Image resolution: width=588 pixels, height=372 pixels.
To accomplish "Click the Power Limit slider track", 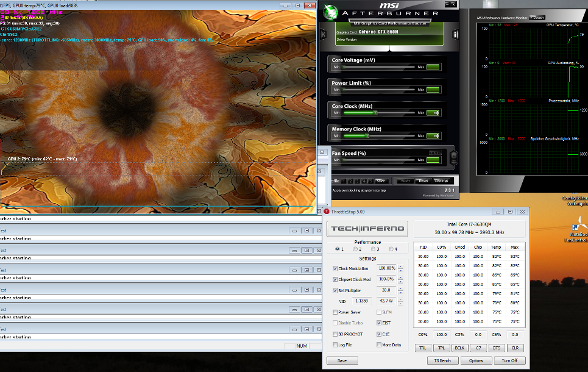I will coord(379,90).
